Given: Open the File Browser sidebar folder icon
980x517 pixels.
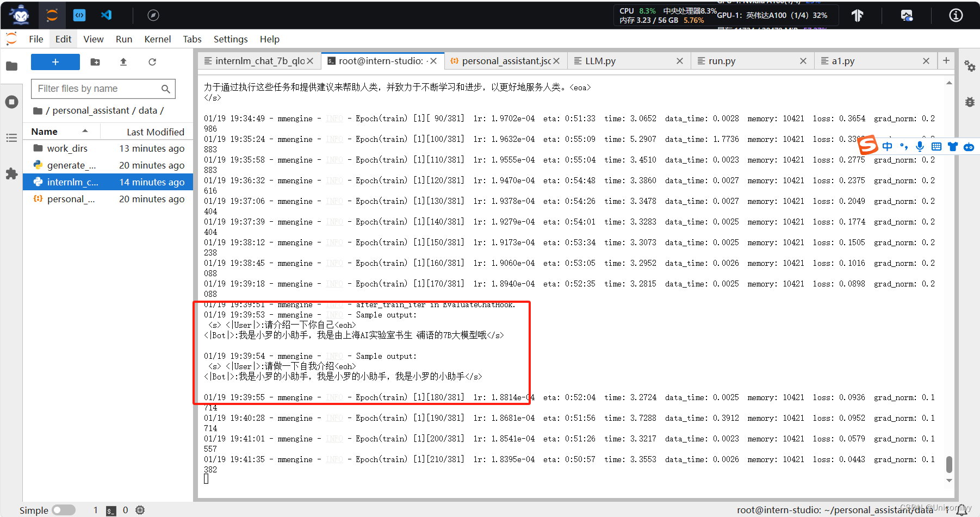Looking at the screenshot, I should (x=11, y=66).
